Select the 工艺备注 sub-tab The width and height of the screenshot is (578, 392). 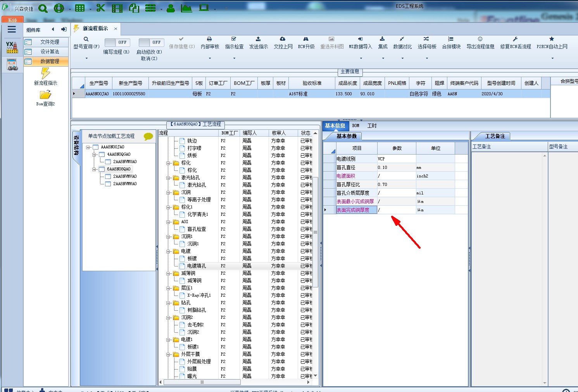point(495,136)
